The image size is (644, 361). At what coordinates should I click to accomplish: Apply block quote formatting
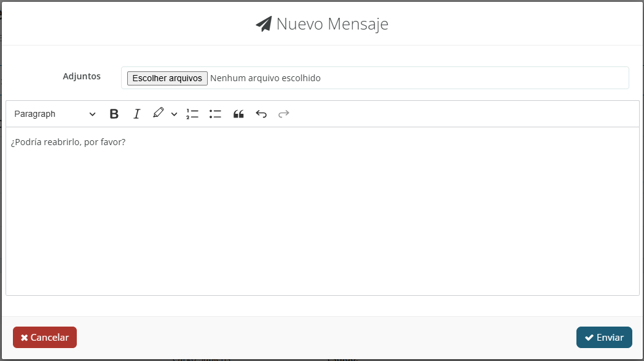(x=238, y=114)
